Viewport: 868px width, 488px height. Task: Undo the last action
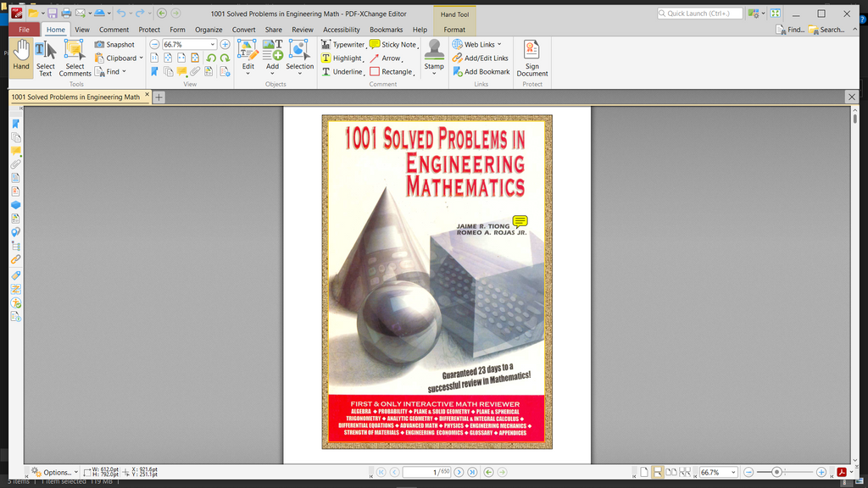[x=120, y=14]
